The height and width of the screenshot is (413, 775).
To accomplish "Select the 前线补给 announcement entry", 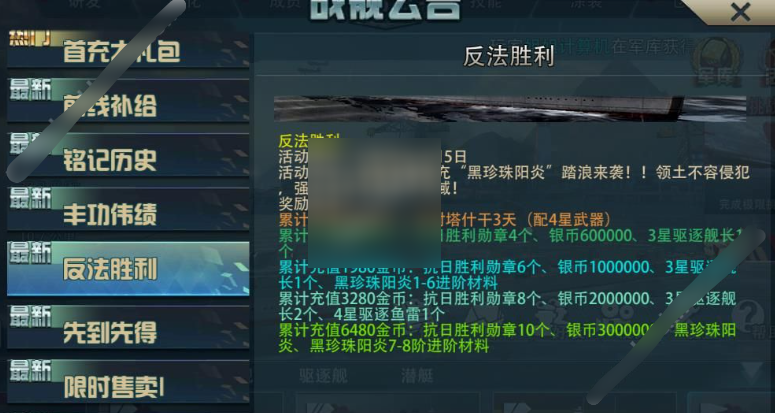I will pos(128,101).
